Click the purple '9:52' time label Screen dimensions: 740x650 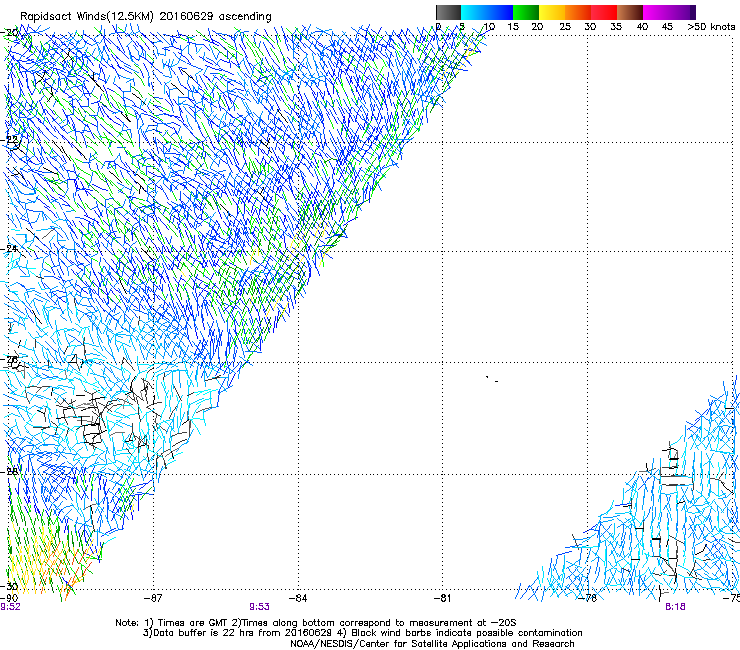10,607
